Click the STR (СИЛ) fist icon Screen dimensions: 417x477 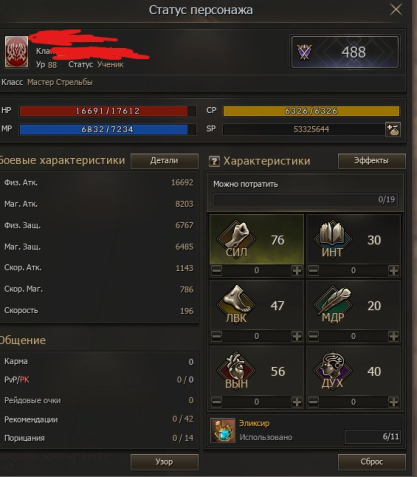[236, 238]
